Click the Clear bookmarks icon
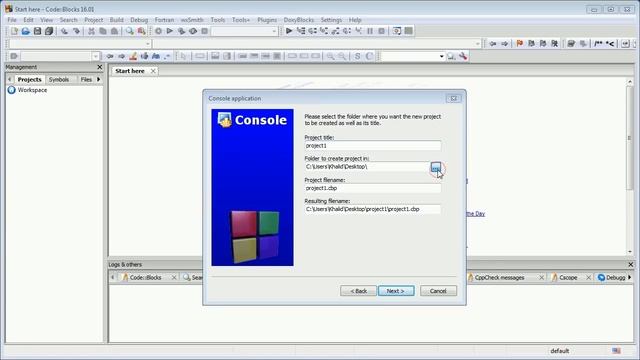 pos(554,43)
